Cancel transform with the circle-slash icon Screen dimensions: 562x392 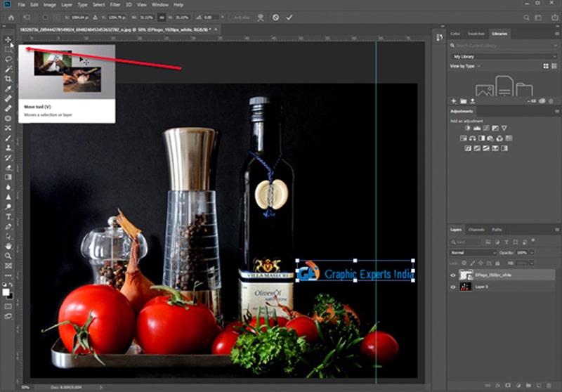(275, 17)
